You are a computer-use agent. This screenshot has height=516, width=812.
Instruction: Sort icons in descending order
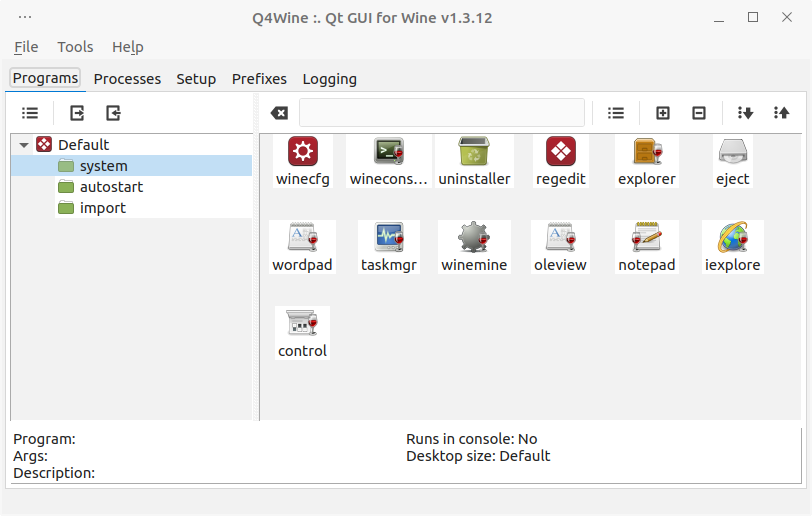744,113
